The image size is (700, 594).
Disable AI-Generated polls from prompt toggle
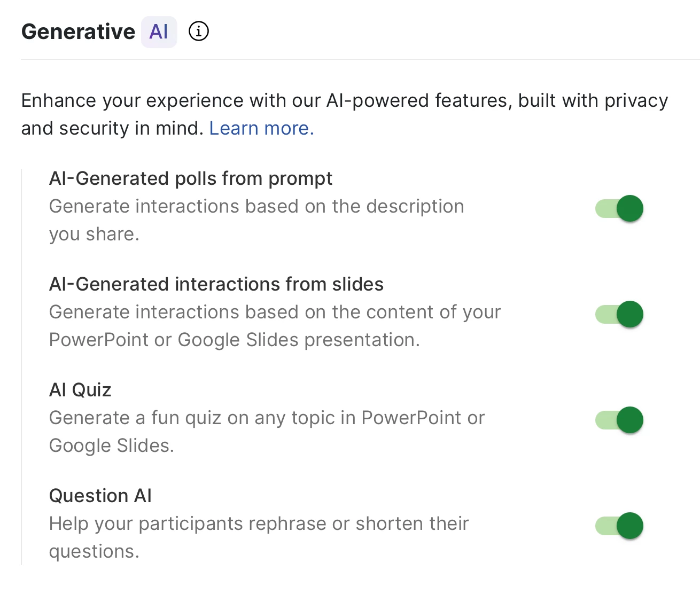619,208
